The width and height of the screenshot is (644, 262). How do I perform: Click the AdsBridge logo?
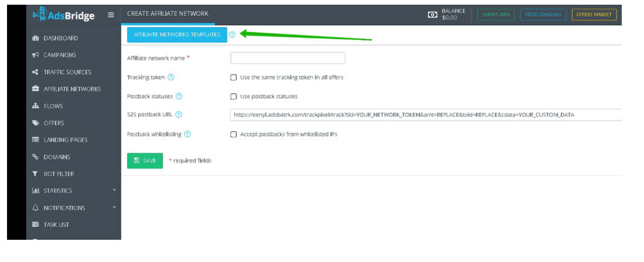[x=64, y=15]
